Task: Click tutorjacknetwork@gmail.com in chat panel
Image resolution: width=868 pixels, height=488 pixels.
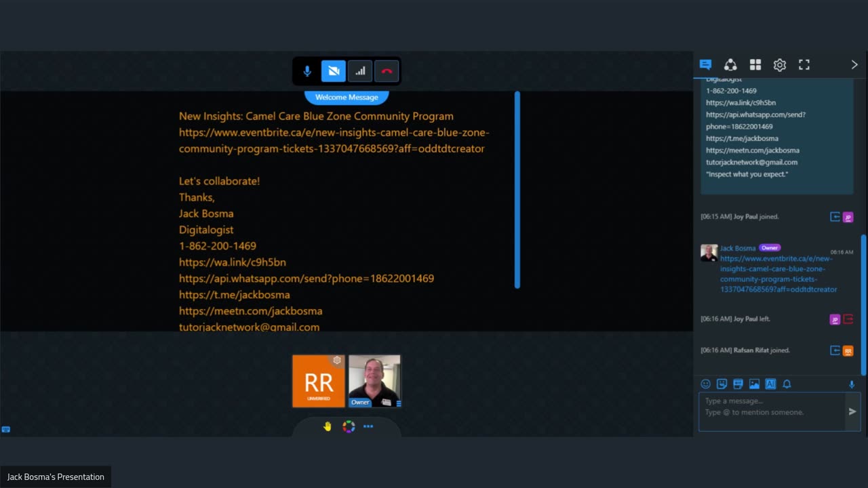Action: (x=751, y=162)
